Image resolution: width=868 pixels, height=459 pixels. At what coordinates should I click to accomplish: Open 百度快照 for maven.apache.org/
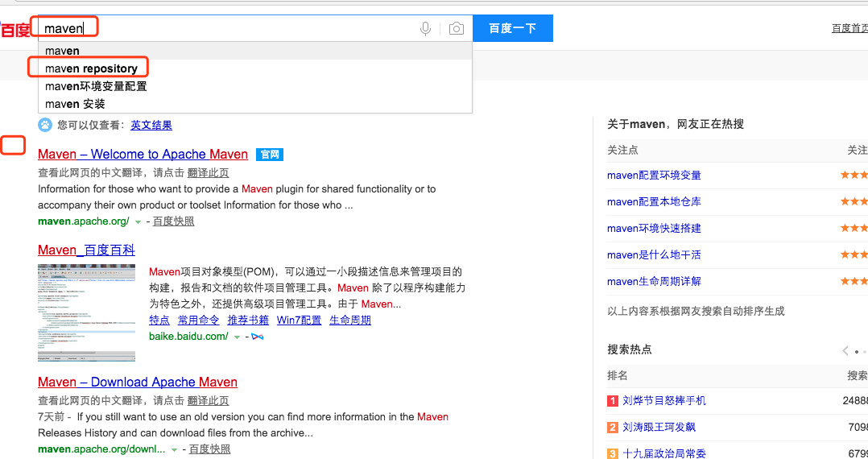[173, 221]
